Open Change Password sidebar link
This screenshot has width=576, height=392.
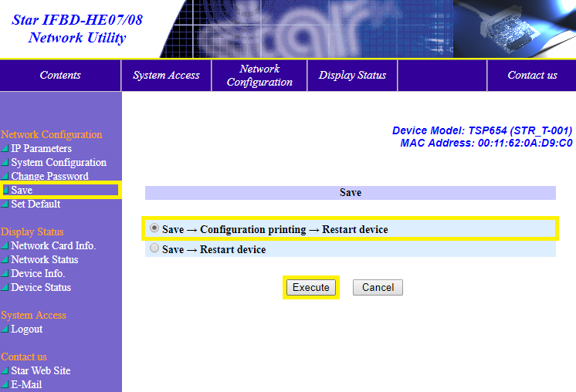(49, 176)
